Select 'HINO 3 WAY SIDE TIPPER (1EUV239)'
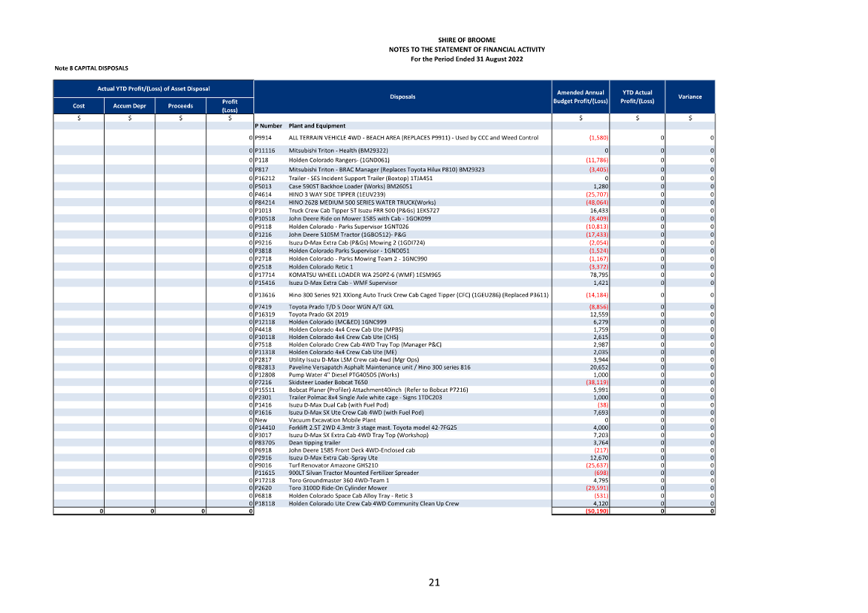This screenshot has height=613, width=868. coord(336,195)
